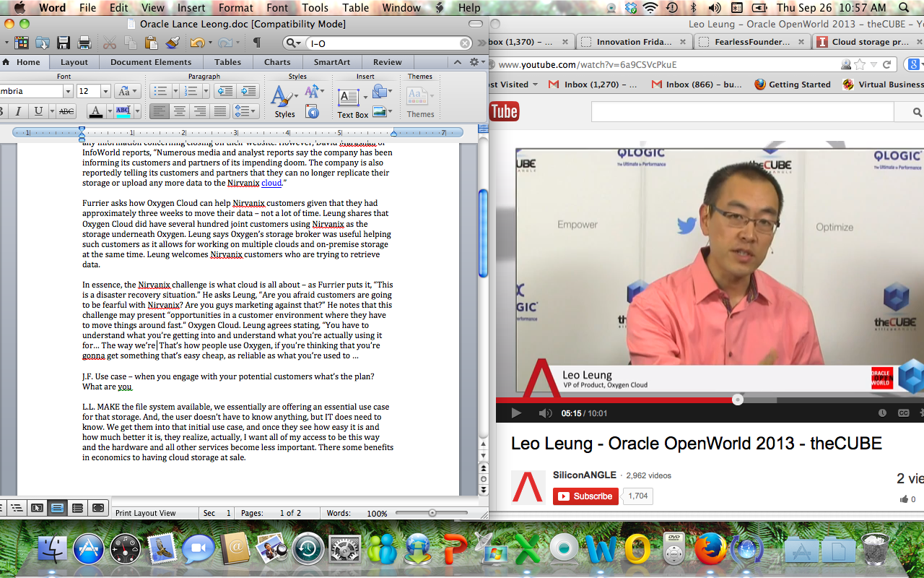This screenshot has height=578, width=924.
Task: Click the YouTube search input field
Action: (x=742, y=112)
